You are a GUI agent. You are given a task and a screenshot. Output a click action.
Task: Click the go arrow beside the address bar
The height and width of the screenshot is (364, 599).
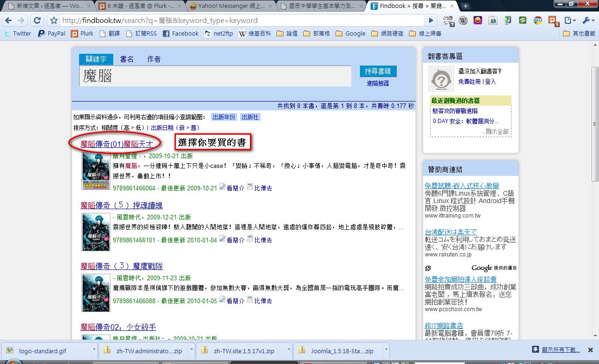(431, 21)
